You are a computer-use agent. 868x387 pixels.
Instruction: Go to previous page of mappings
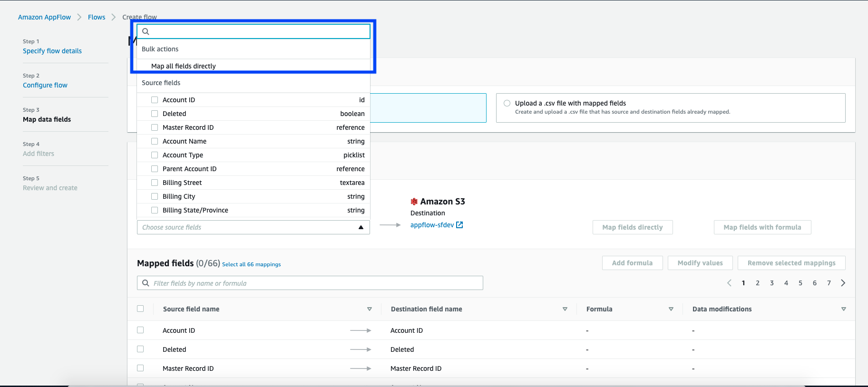[729, 283]
